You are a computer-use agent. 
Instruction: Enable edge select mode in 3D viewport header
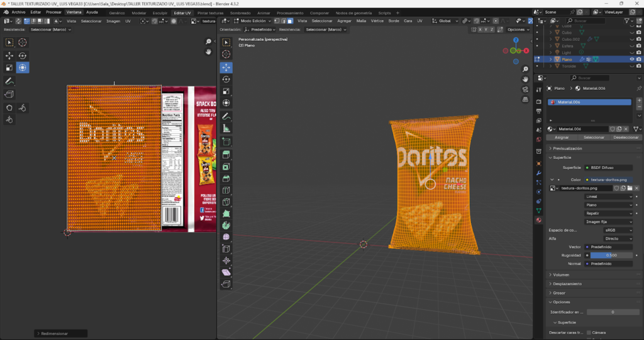point(284,21)
